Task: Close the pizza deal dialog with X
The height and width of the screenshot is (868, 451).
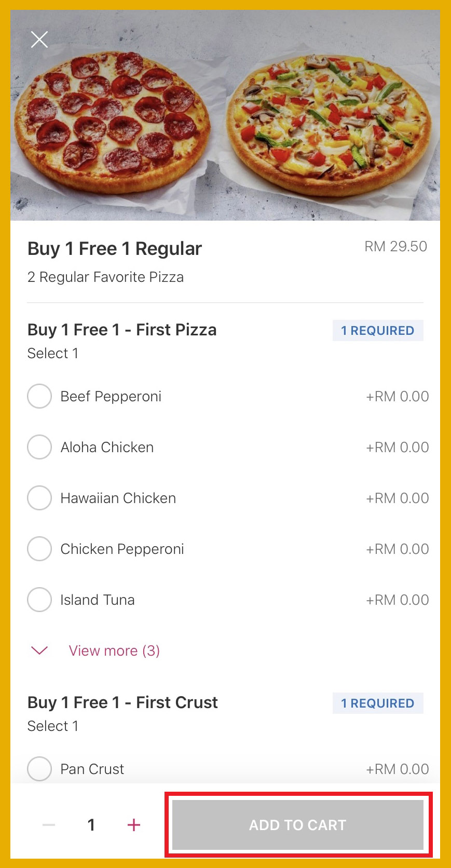Action: click(x=39, y=39)
